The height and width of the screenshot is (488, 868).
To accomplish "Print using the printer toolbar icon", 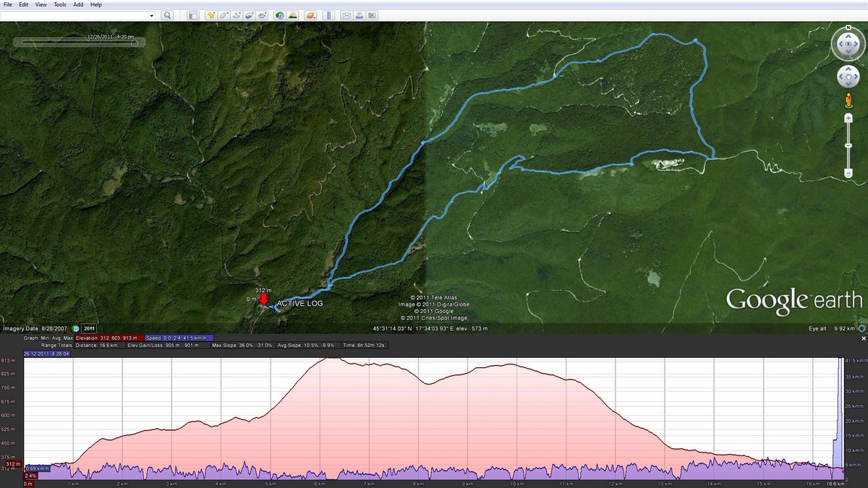I will tap(359, 14).
